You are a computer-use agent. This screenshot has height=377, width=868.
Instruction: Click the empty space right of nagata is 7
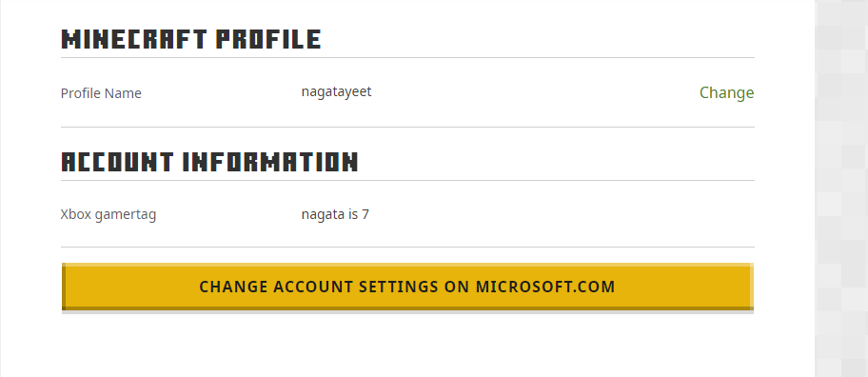point(562,213)
